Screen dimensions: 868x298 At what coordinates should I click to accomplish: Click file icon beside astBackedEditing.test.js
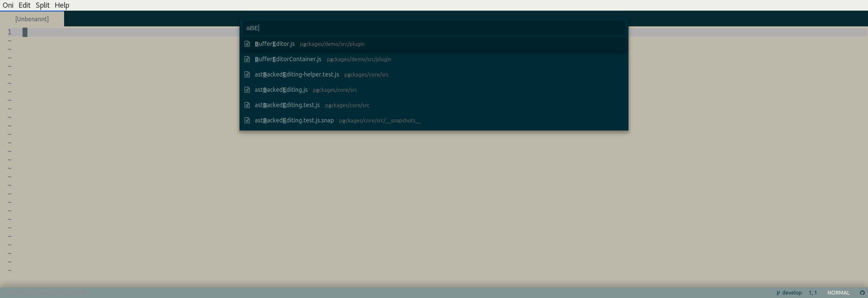tap(247, 105)
